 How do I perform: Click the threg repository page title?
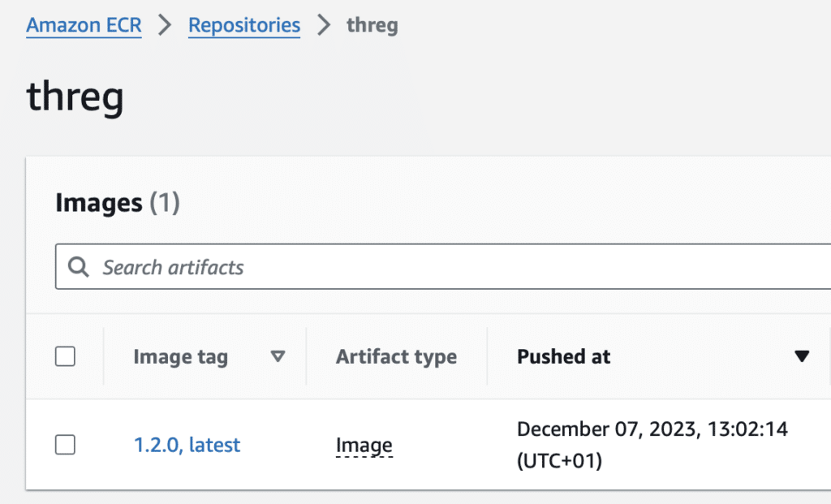75,97
